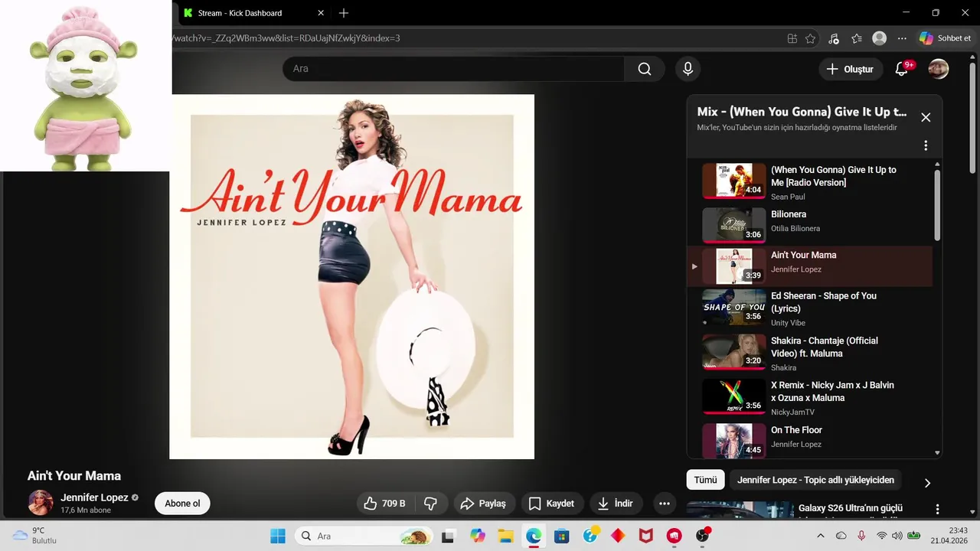The height and width of the screenshot is (551, 980).
Task: Open the volume control tray icon
Action: click(897, 536)
